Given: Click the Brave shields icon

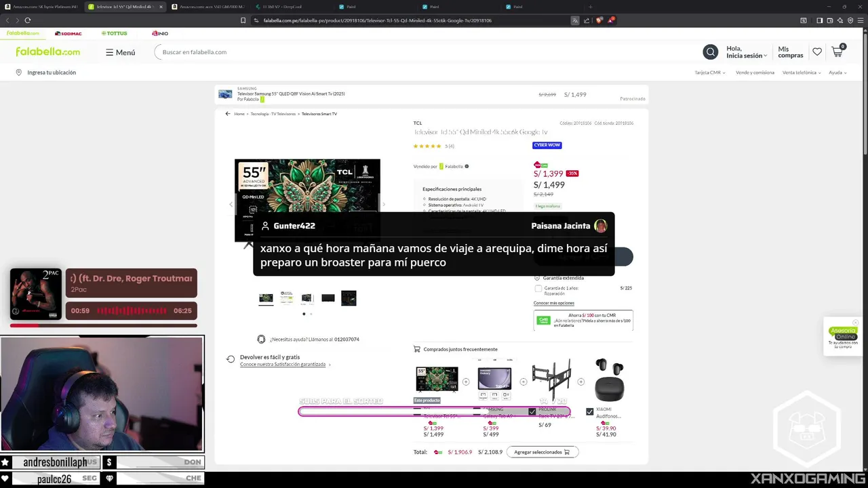Looking at the screenshot, I should [x=599, y=20].
